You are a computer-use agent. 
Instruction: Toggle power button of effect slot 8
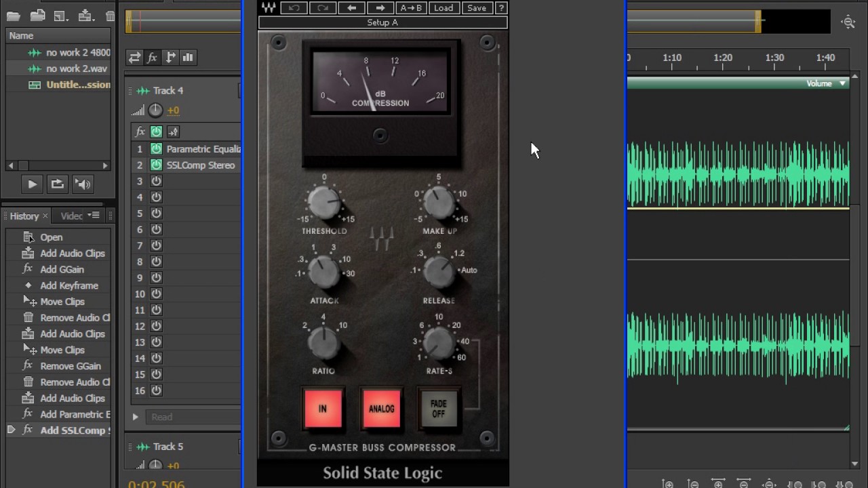(x=157, y=262)
